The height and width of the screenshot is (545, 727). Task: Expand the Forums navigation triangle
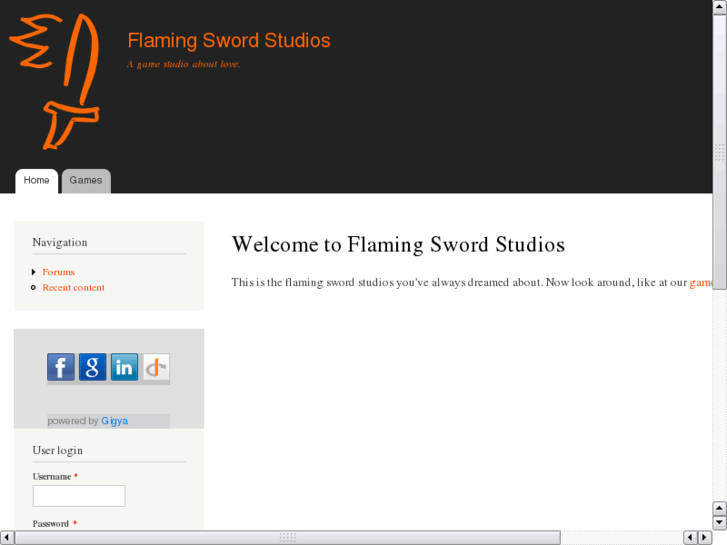(x=34, y=272)
